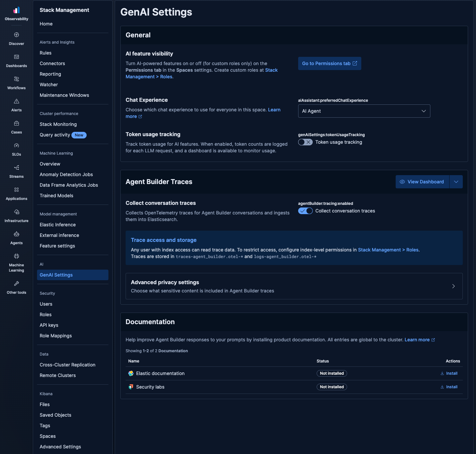Open the Documentation Learn more link
476x454 pixels.
coord(417,340)
